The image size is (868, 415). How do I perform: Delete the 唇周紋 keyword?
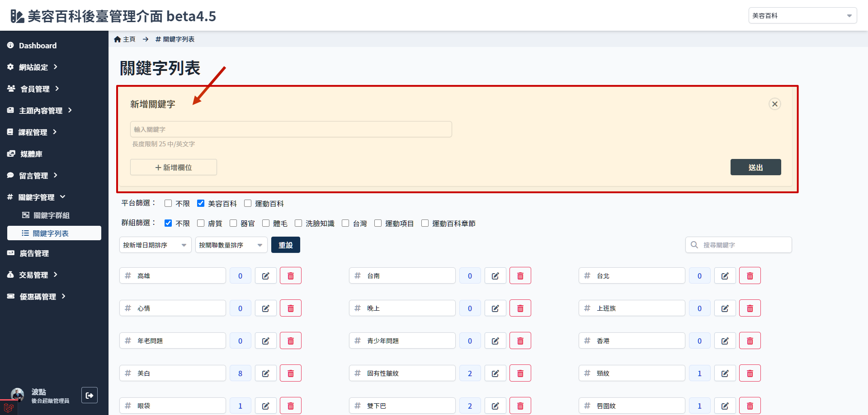(750, 406)
